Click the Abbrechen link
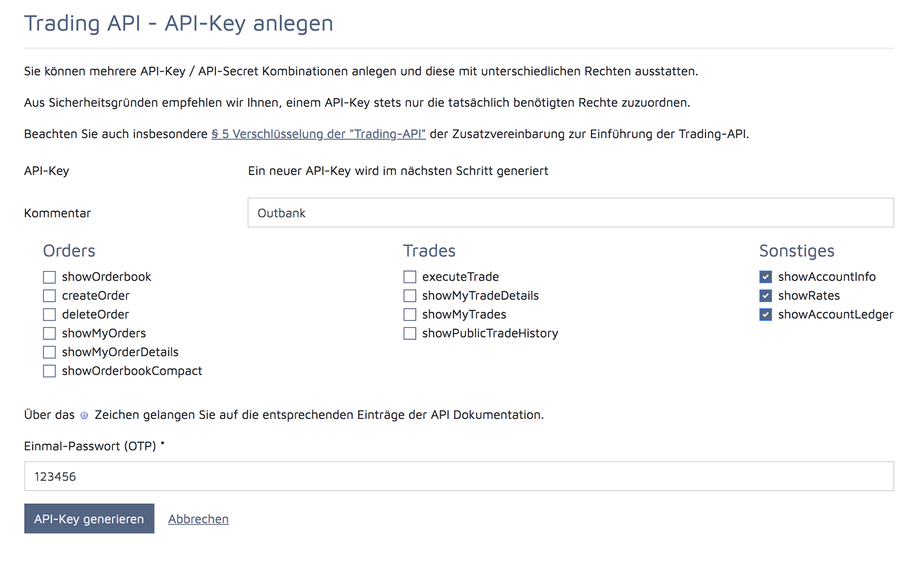The height and width of the screenshot is (575, 924). click(198, 519)
